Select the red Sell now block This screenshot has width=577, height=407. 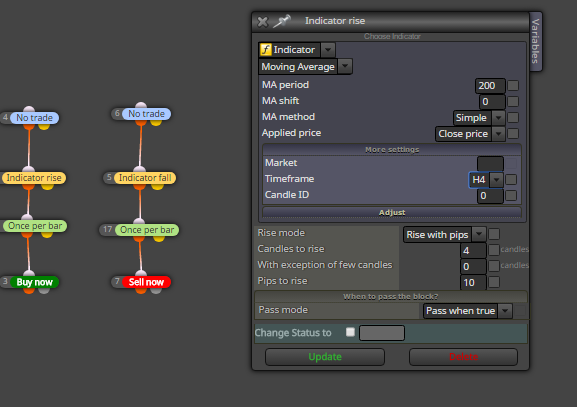click(146, 282)
